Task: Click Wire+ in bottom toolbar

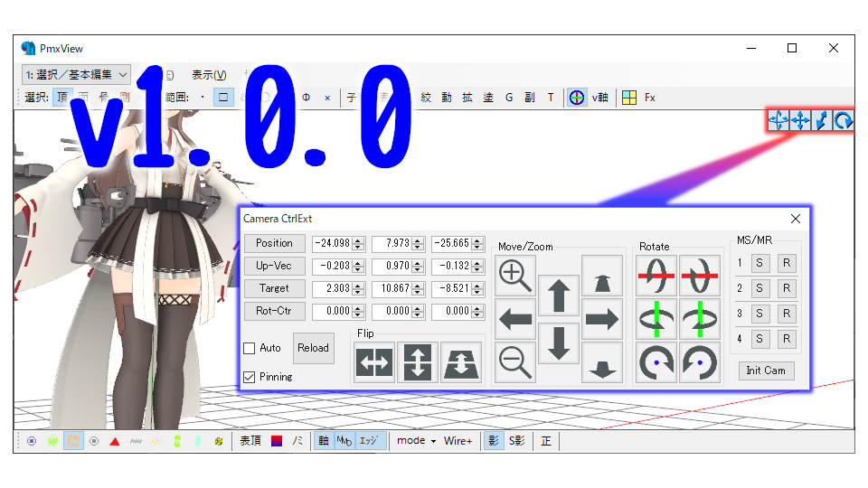Action: [458, 441]
